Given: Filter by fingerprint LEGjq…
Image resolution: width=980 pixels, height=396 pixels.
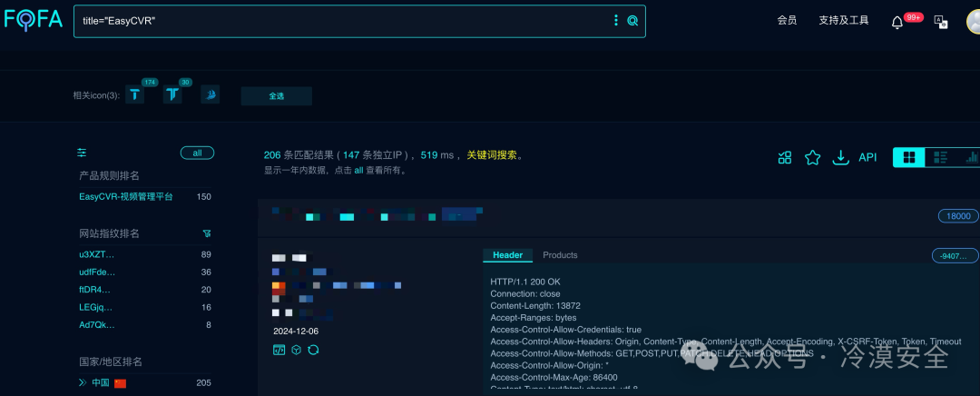Looking at the screenshot, I should pyautogui.click(x=97, y=307).
